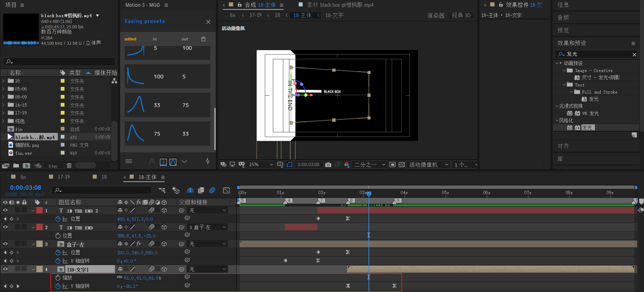Image resolution: width=644 pixels, height=292 pixels.
Task: Click the red label swatch of layer 1
Action: [x=40, y=210]
